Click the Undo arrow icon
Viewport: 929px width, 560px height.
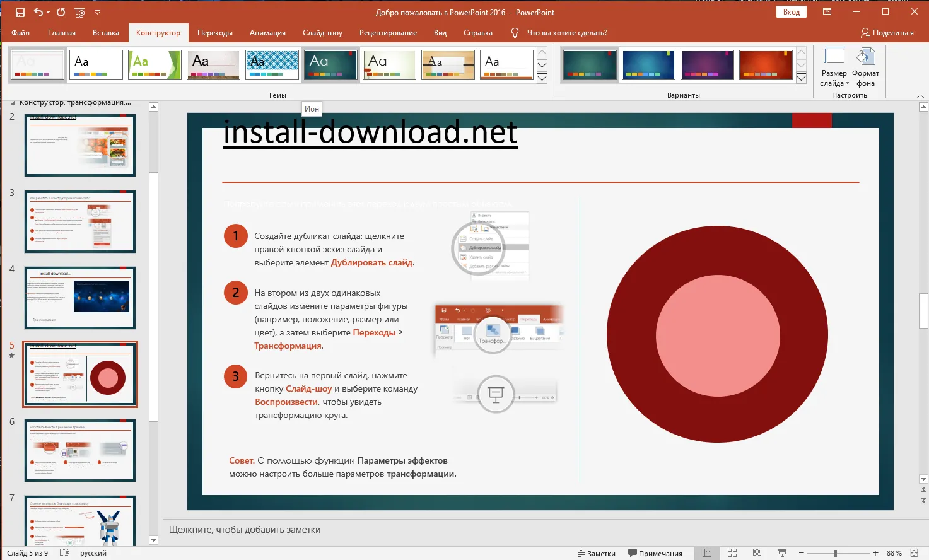[x=38, y=13]
